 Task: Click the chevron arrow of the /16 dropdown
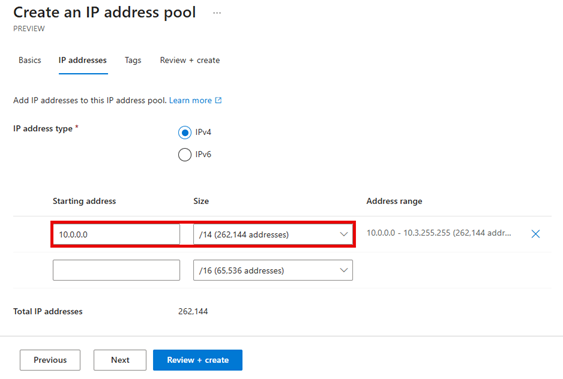344,270
